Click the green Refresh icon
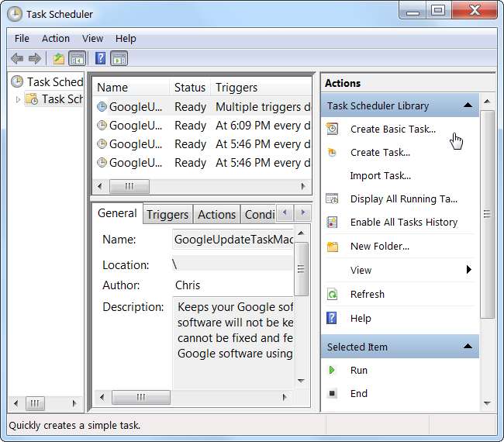The height and width of the screenshot is (442, 504). click(x=333, y=295)
